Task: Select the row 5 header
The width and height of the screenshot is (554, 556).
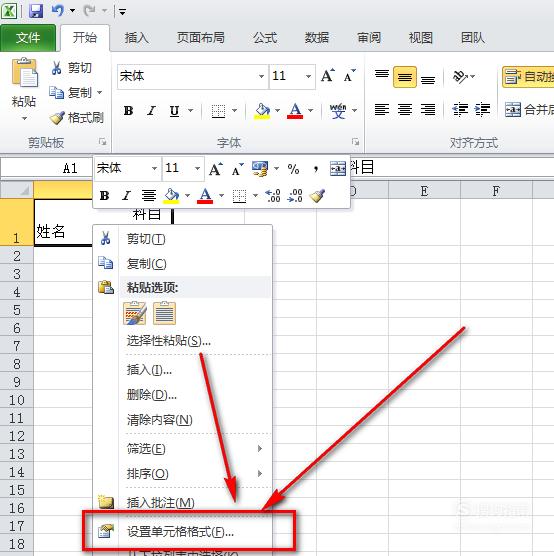Action: click(x=17, y=310)
